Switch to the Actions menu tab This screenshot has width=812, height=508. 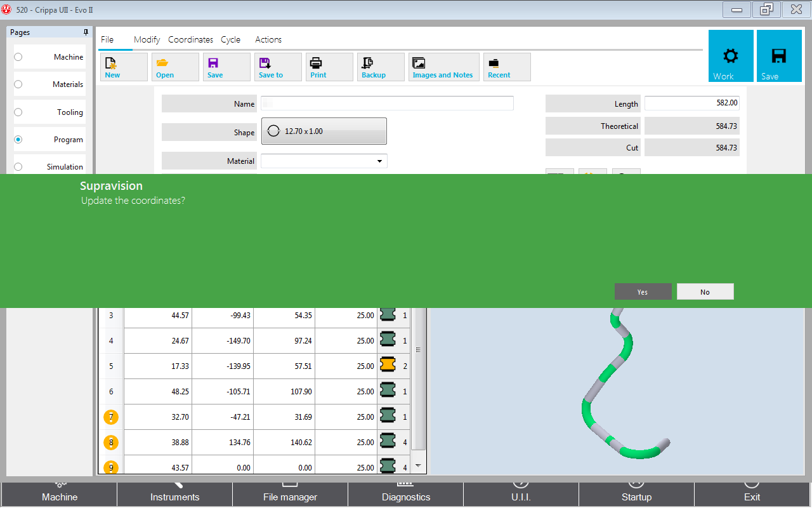coord(268,39)
